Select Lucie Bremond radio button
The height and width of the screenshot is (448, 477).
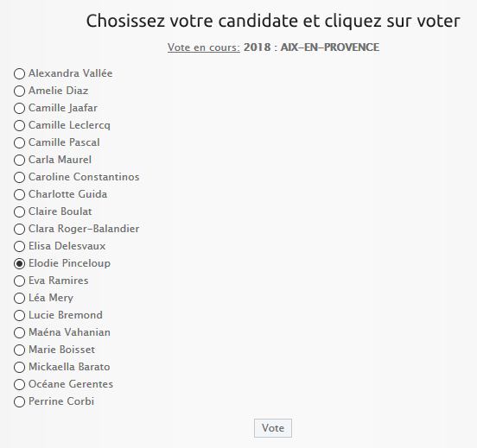click(19, 315)
